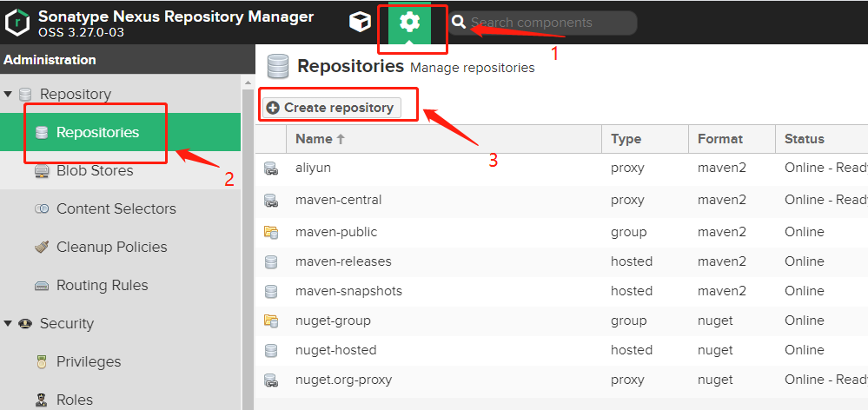Image resolution: width=868 pixels, height=410 pixels.
Task: Open the aliyun repository row
Action: 561,168
